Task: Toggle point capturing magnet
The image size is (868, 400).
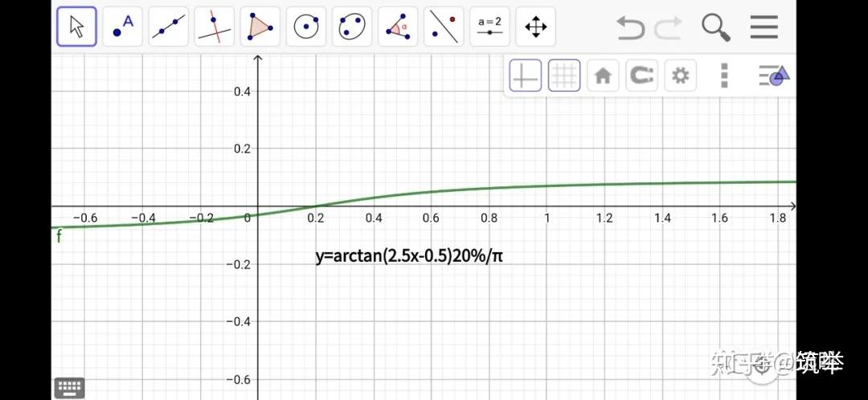Action: tap(641, 76)
